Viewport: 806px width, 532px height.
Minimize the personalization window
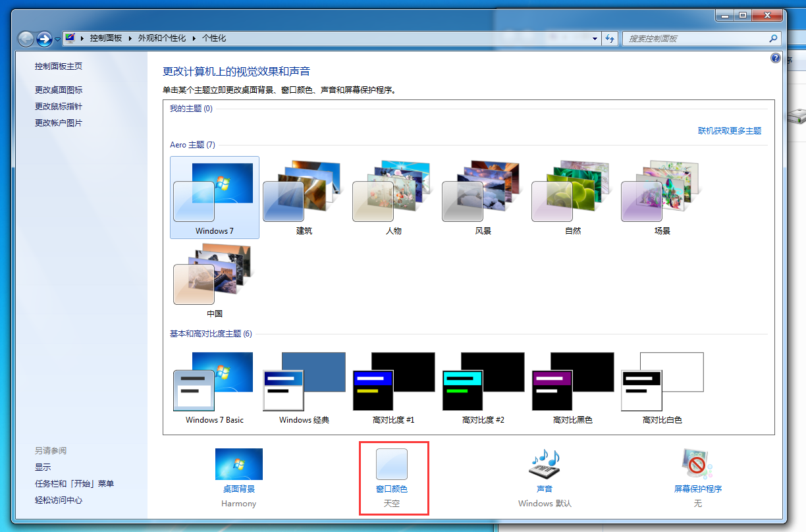tap(725, 15)
